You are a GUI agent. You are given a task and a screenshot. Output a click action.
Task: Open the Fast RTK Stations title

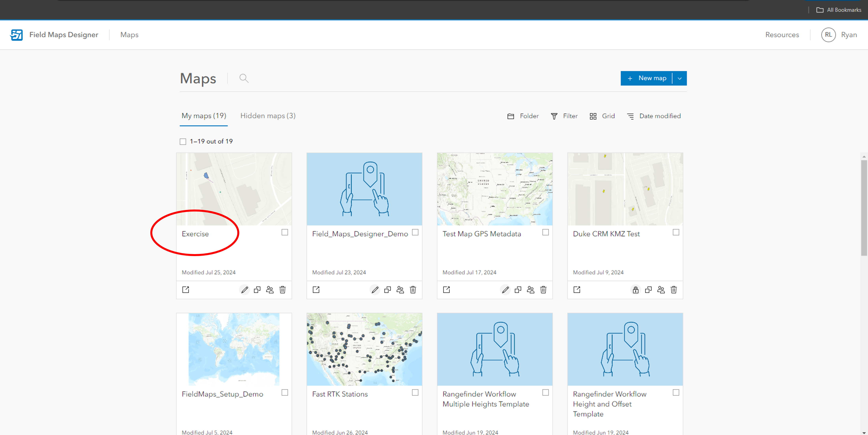point(340,394)
